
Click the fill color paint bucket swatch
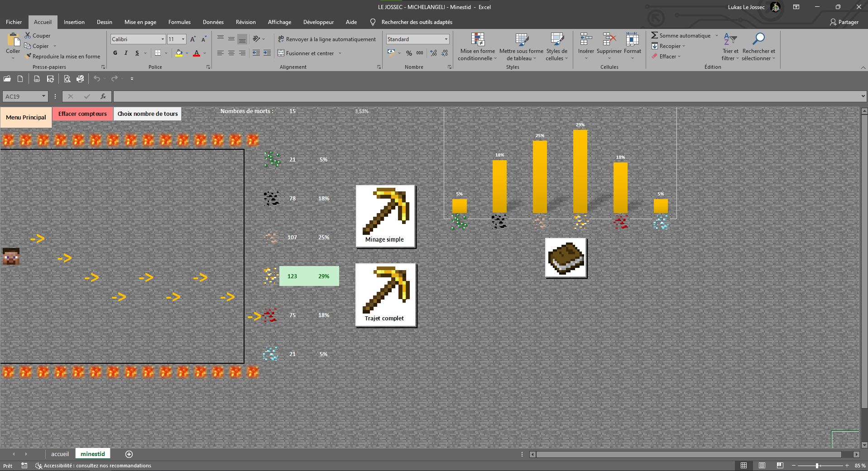click(179, 53)
